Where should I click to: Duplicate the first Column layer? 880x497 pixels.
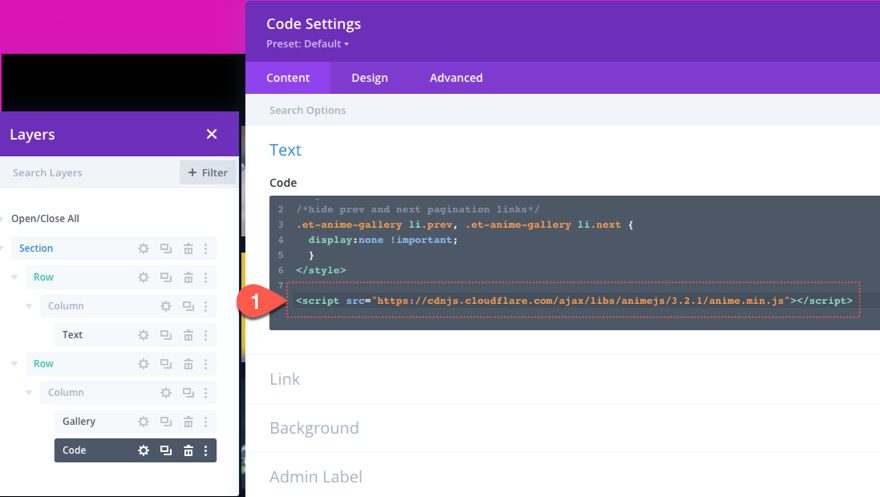[x=166, y=306]
